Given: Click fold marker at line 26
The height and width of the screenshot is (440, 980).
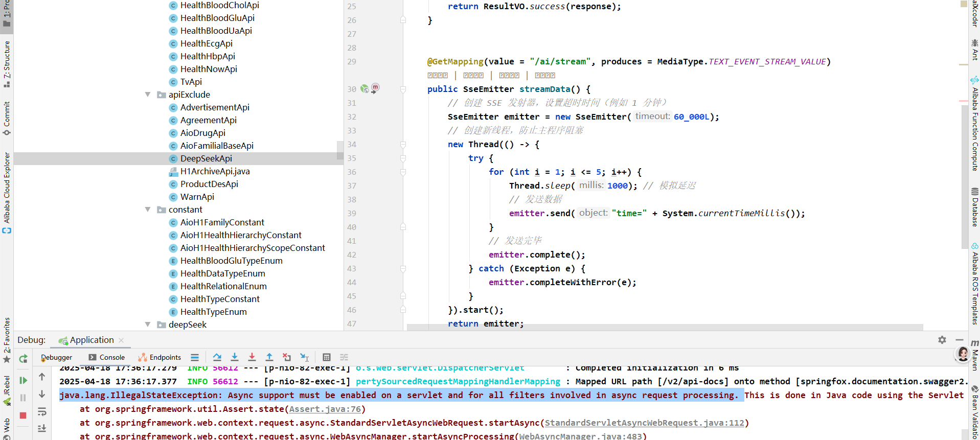Looking at the screenshot, I should pyautogui.click(x=403, y=20).
